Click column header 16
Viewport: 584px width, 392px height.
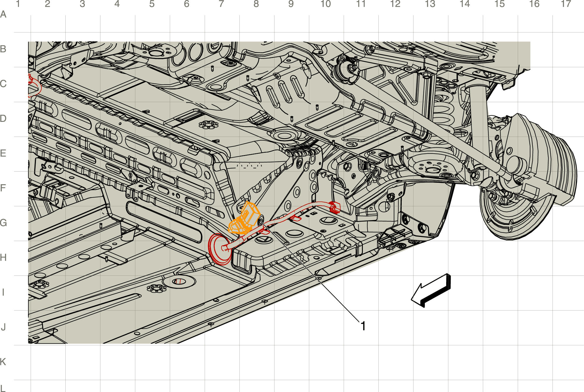(x=534, y=4)
